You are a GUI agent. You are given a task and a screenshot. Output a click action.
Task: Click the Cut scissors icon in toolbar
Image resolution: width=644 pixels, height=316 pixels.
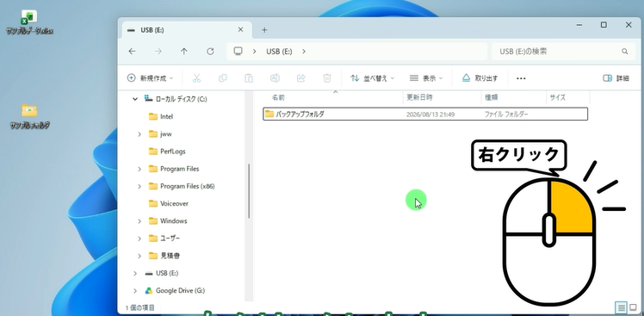pyautogui.click(x=196, y=78)
